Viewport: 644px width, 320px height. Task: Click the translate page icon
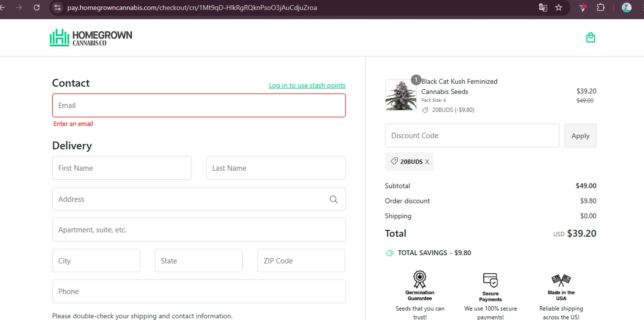(x=543, y=7)
